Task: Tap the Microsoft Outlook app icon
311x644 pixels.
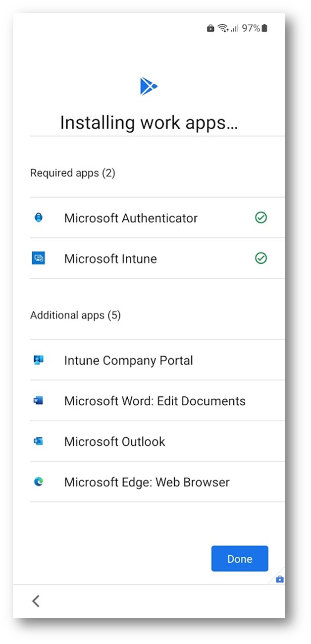Action: 38,441
